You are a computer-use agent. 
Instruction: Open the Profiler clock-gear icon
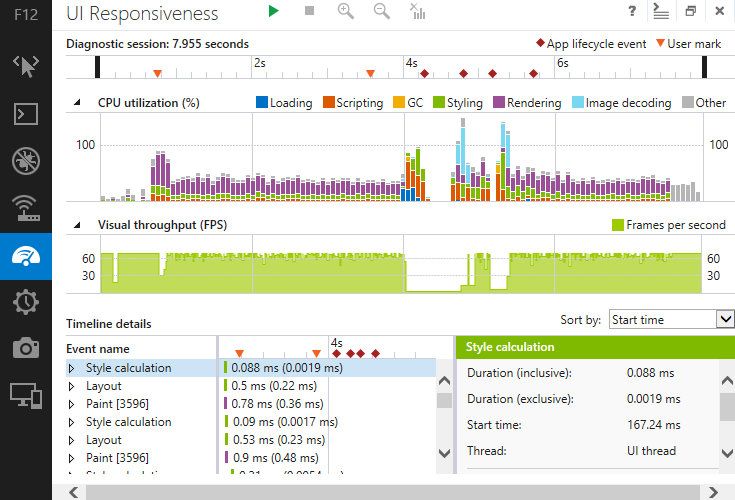point(26,300)
